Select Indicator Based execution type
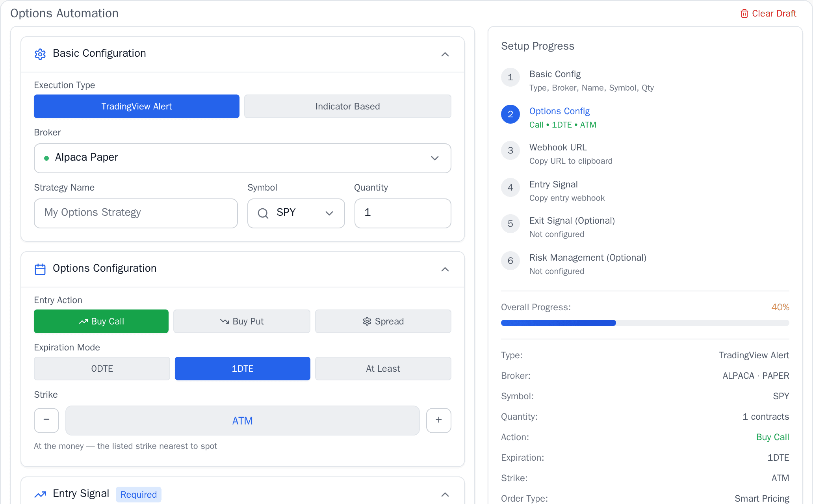Screen dimensions: 813x504 point(348,106)
